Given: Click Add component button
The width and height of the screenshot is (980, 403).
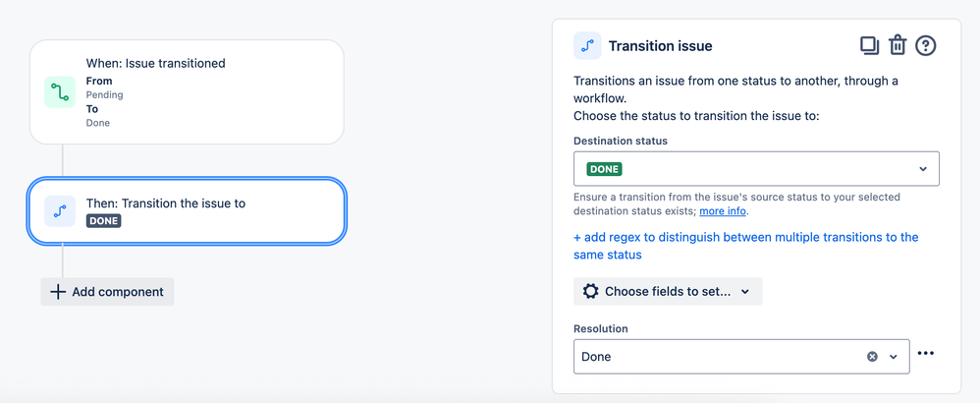Looking at the screenshot, I should [107, 292].
